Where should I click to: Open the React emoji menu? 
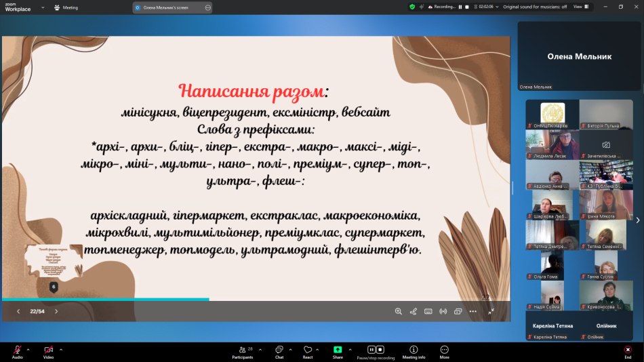(x=308, y=350)
